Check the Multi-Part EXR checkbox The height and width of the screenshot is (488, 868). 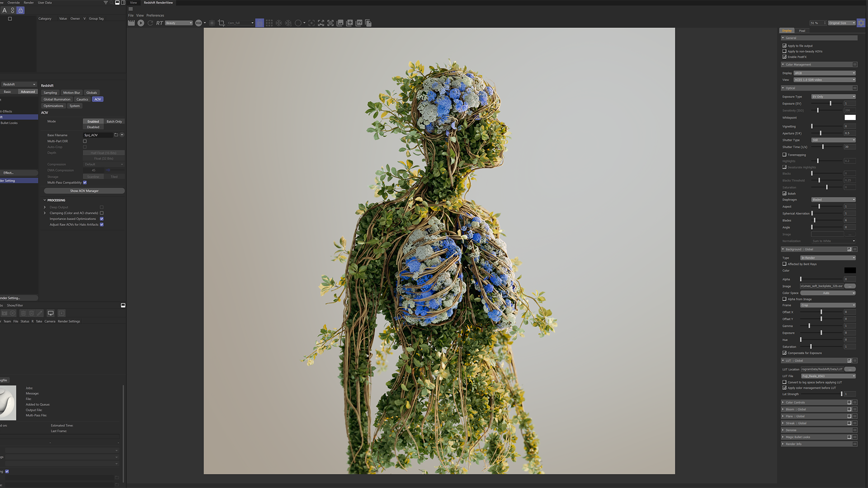pos(85,141)
